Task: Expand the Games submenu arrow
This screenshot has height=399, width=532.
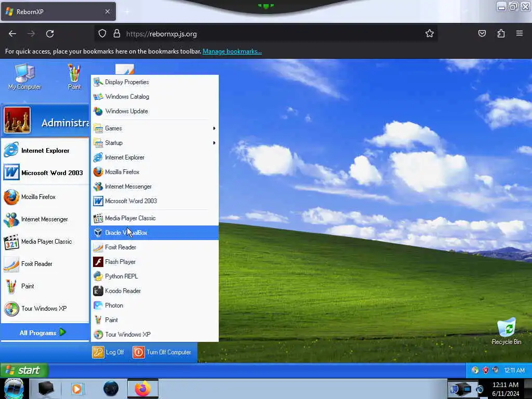Action: (214, 128)
